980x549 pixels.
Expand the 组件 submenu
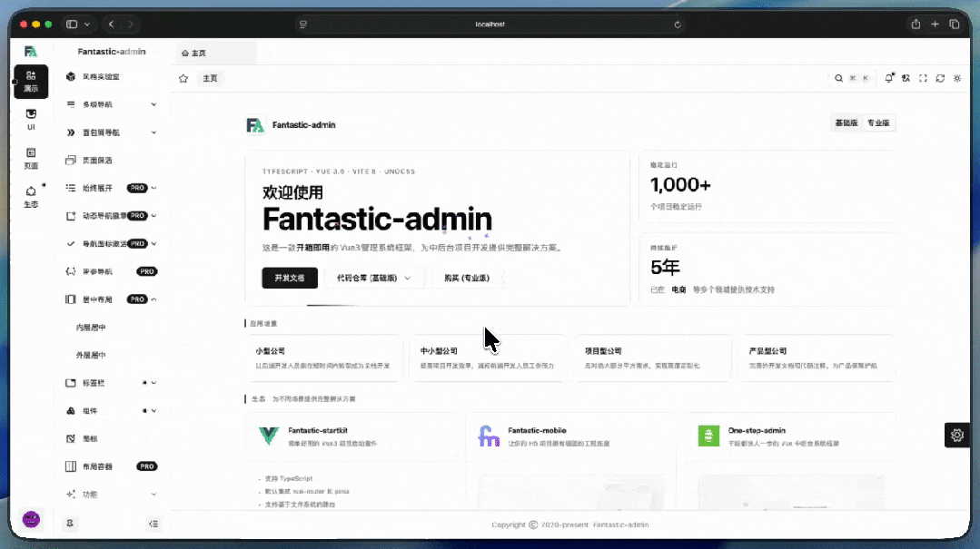111,410
